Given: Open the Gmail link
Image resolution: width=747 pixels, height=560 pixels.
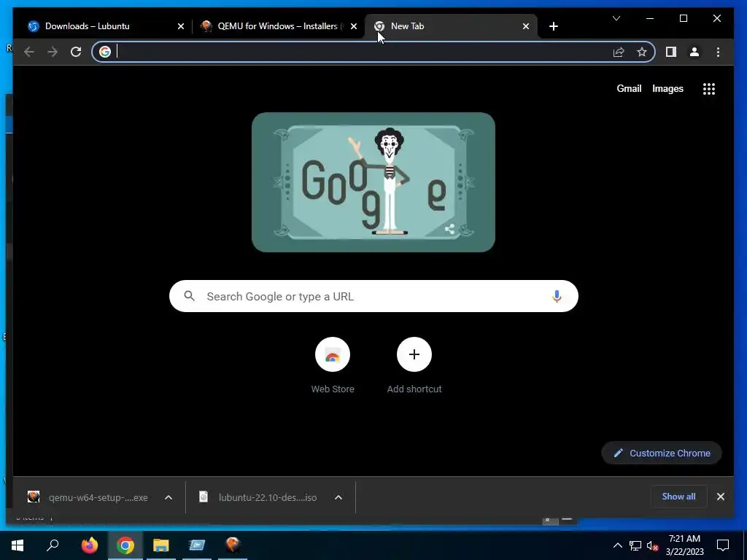Looking at the screenshot, I should [629, 88].
